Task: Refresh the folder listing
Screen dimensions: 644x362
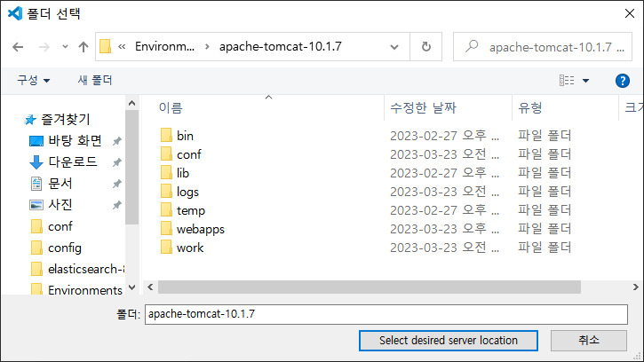Action: pyautogui.click(x=426, y=47)
